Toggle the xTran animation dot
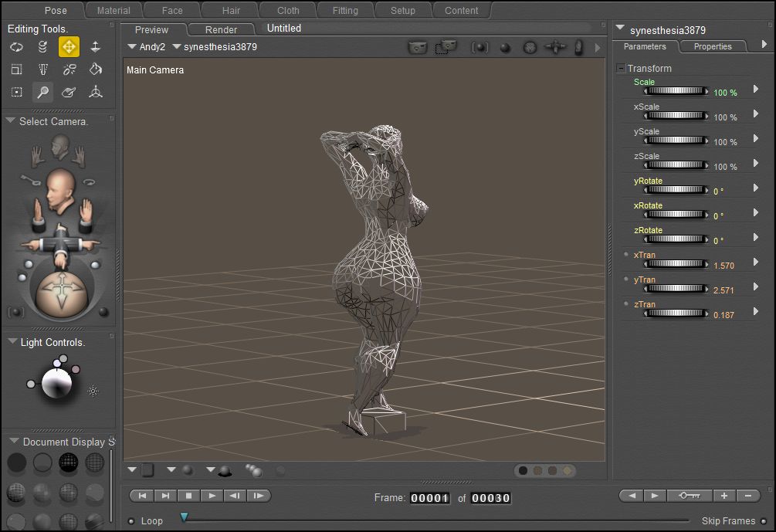Image resolution: width=776 pixels, height=532 pixels. tap(626, 254)
